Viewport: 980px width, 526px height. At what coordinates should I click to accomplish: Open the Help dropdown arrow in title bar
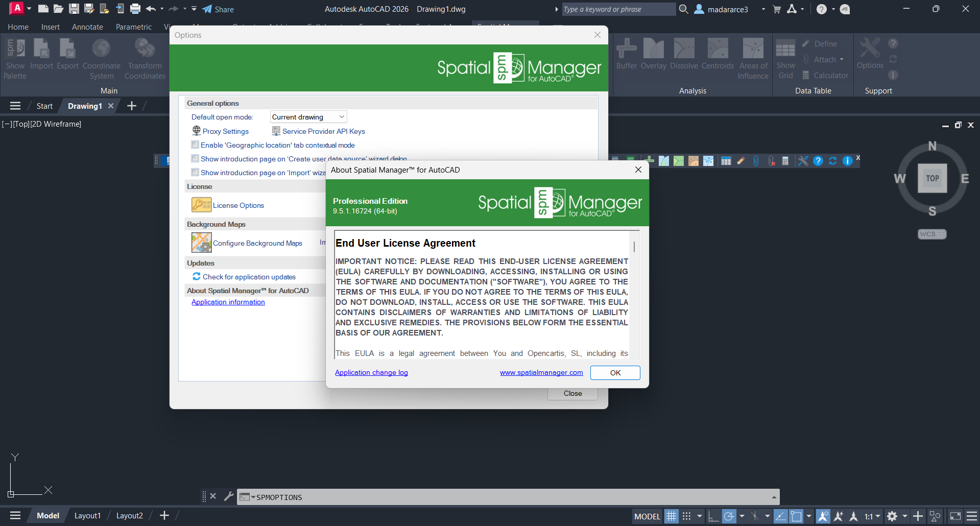(833, 9)
